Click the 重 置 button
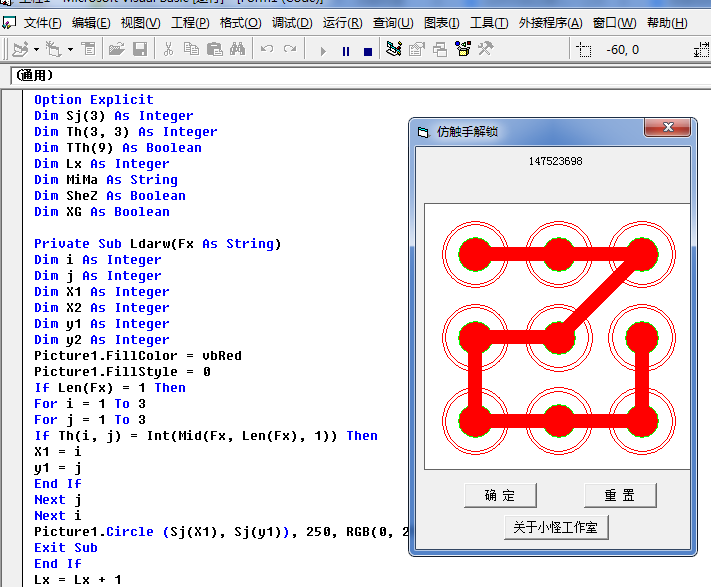Viewport: 711px width, 587px height. (x=620, y=495)
